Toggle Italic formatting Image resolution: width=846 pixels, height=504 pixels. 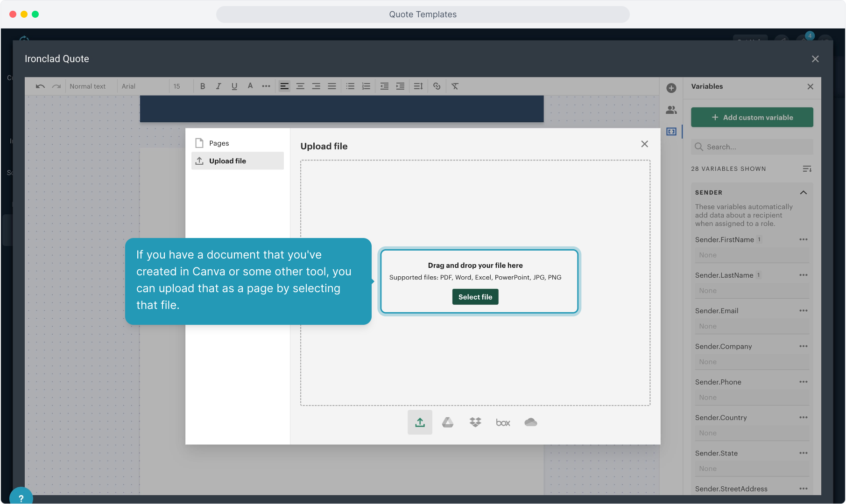pyautogui.click(x=219, y=86)
